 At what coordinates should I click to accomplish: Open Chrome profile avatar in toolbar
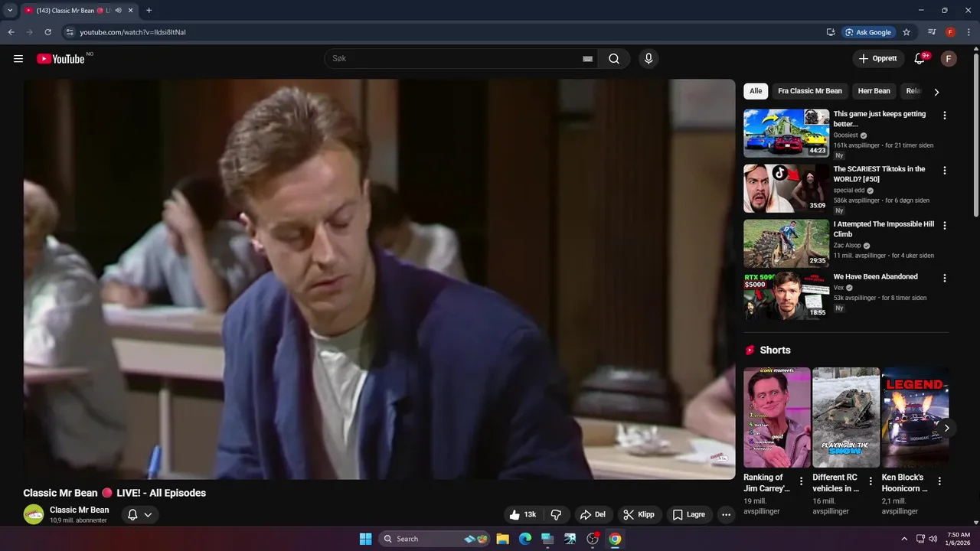click(950, 32)
